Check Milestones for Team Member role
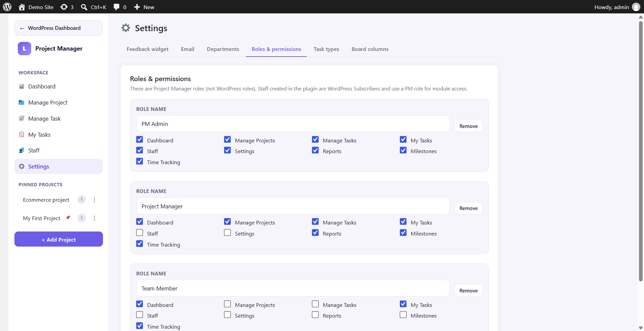The image size is (644, 331). (x=403, y=315)
